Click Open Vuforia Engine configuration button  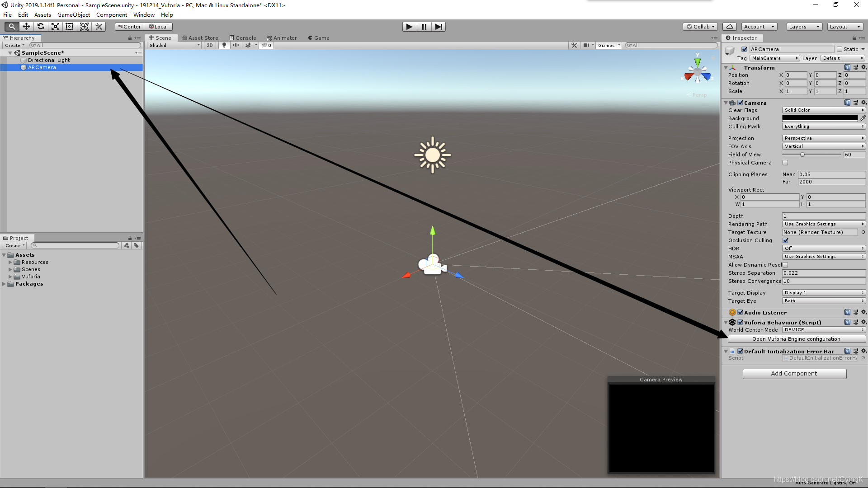[796, 339]
